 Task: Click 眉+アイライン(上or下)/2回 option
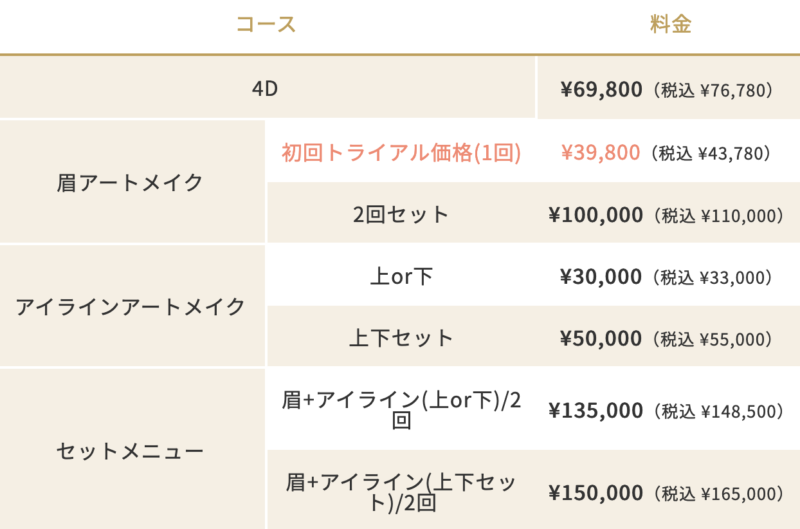[401, 410]
